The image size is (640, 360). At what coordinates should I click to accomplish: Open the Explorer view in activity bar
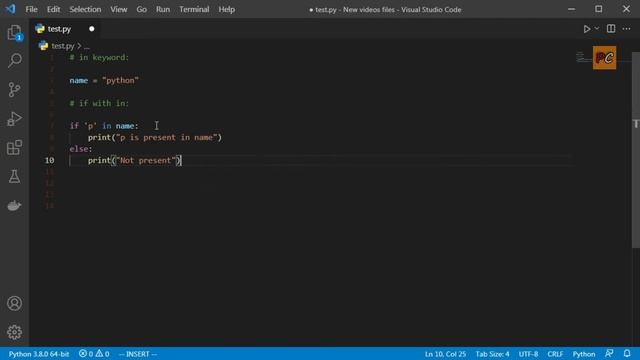14,33
